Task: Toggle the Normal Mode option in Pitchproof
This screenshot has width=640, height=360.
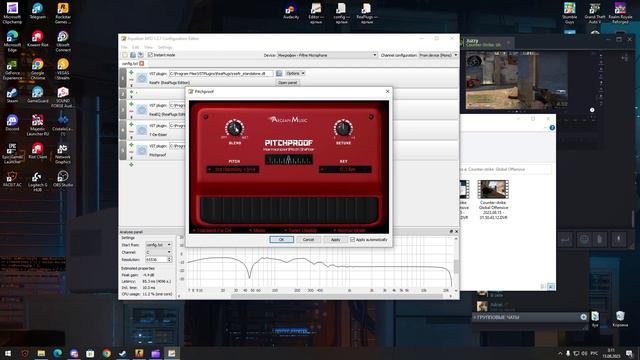Action: [x=349, y=231]
